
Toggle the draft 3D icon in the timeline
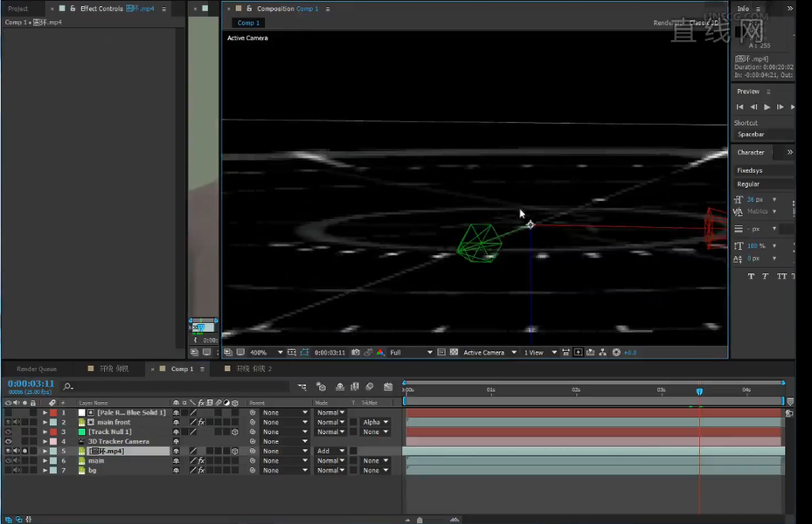pyautogui.click(x=321, y=387)
